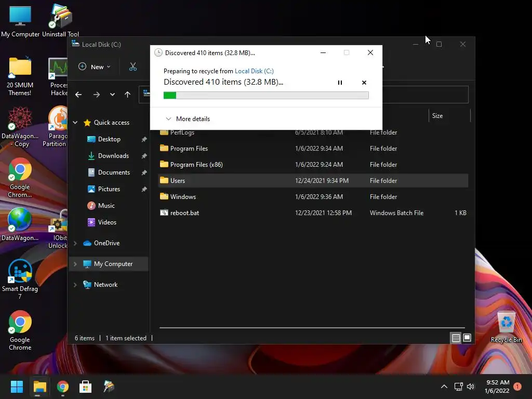Open 20 SMUM Themes! desktop folder

click(x=20, y=76)
